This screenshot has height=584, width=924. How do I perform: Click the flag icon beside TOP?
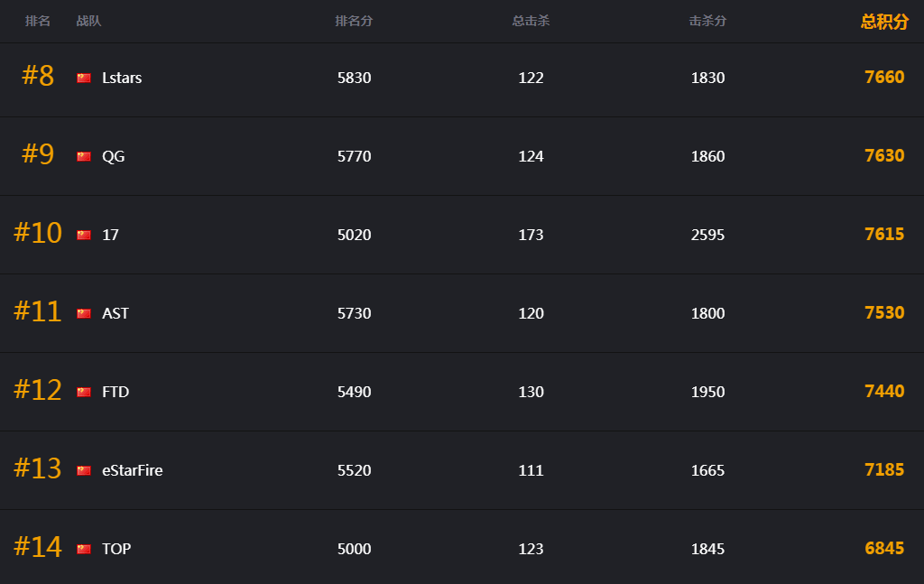click(84, 549)
